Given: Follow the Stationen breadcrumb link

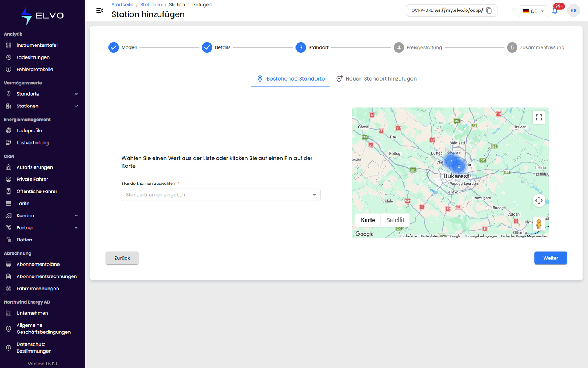Looking at the screenshot, I should coord(151,5).
